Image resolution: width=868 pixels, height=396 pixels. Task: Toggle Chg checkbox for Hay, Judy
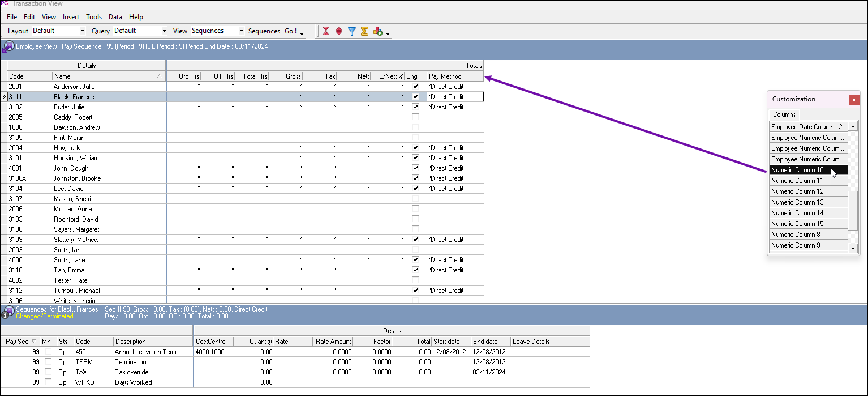point(415,148)
